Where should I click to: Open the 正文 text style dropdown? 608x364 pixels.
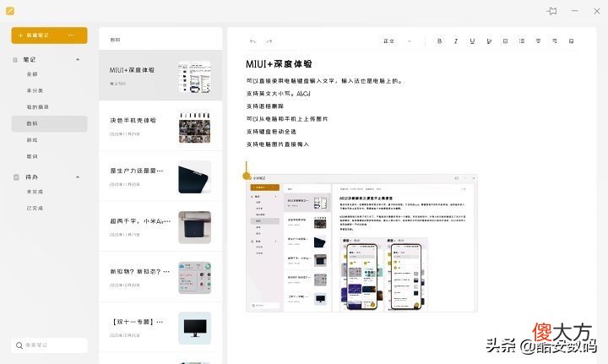pos(397,41)
